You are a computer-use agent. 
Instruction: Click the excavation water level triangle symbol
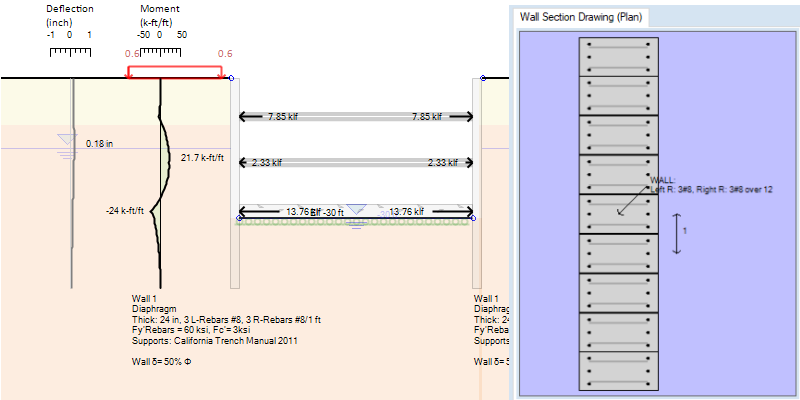[357, 210]
